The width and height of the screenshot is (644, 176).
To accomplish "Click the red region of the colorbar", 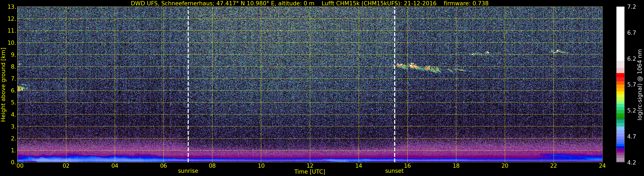I will click(x=620, y=77).
